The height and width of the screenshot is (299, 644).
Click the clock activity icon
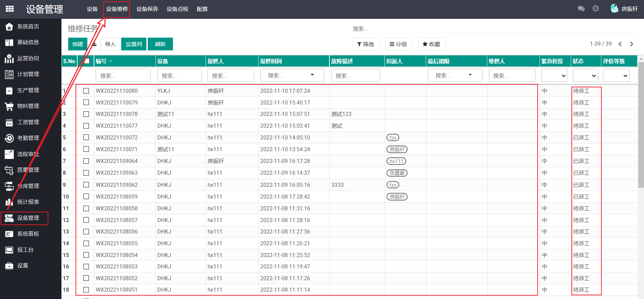[x=596, y=9]
